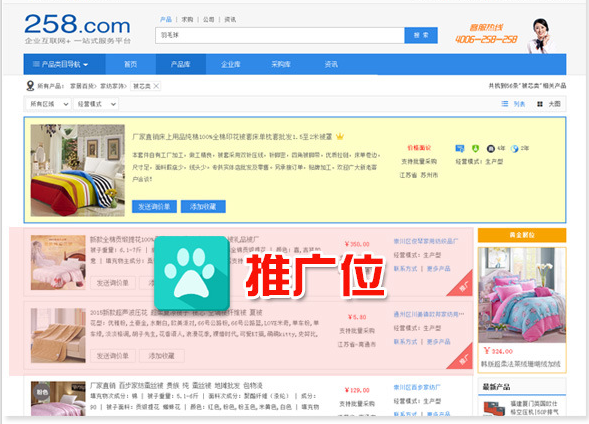Screen dimensions: 589x424
Task: Open the pink bedding set thumbnail
Action: click(522, 295)
